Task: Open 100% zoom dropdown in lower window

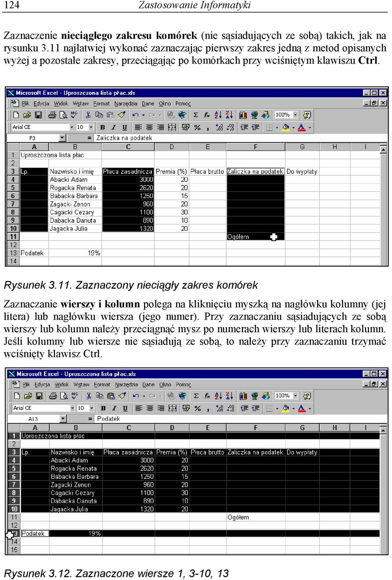Action: pos(296,396)
